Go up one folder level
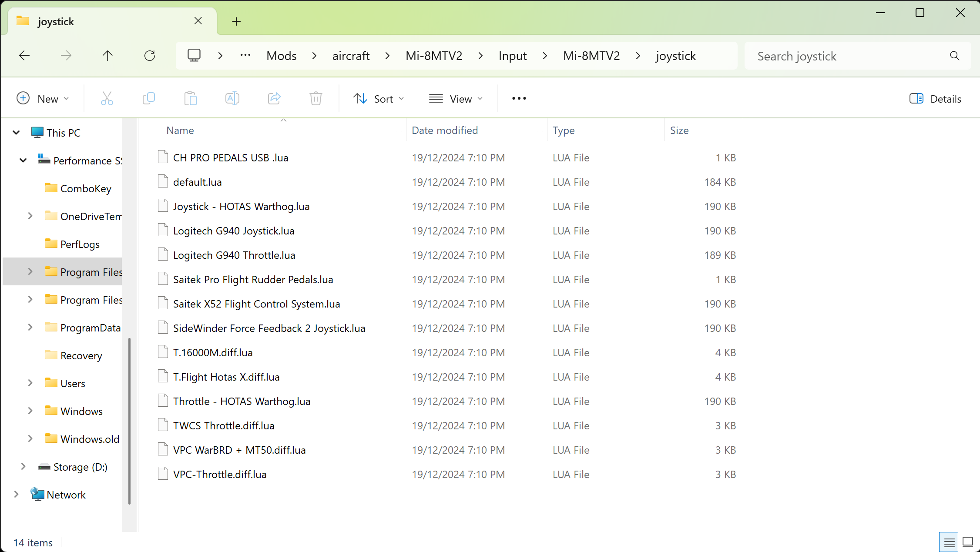980x552 pixels. [107, 56]
